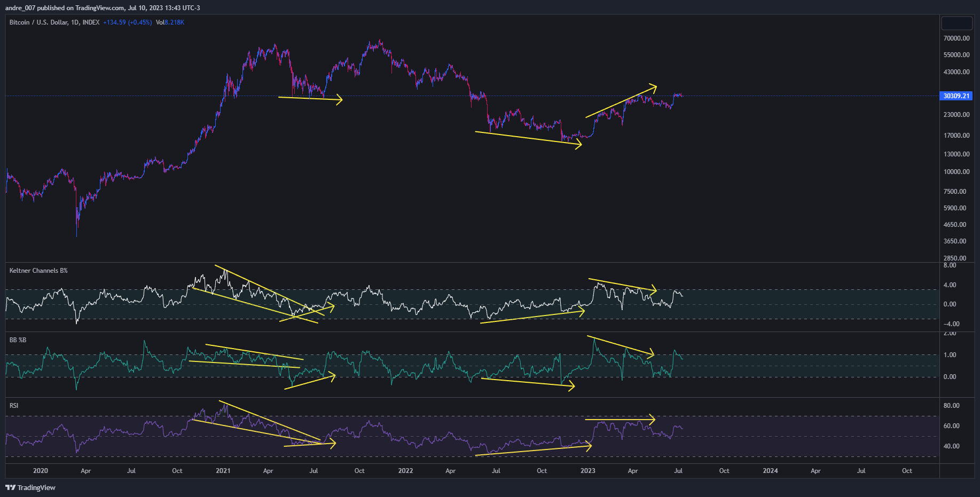This screenshot has width=980, height=497.
Task: Click the Vol 8.218K volume readout
Action: pos(170,22)
